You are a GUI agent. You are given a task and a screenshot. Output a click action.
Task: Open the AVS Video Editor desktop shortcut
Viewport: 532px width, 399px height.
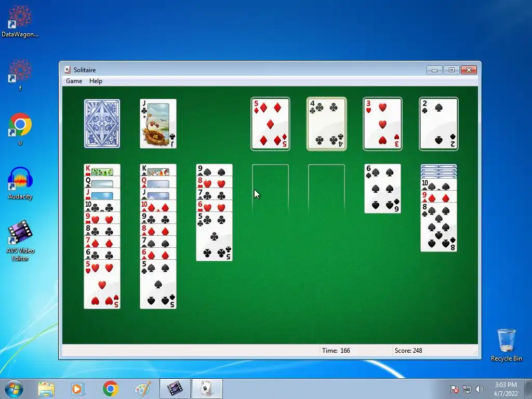[20, 241]
